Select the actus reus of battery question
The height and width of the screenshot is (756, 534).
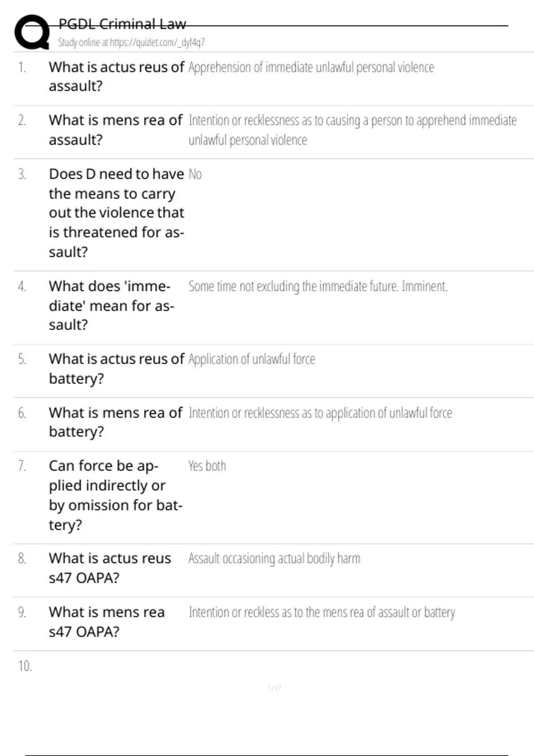click(116, 369)
